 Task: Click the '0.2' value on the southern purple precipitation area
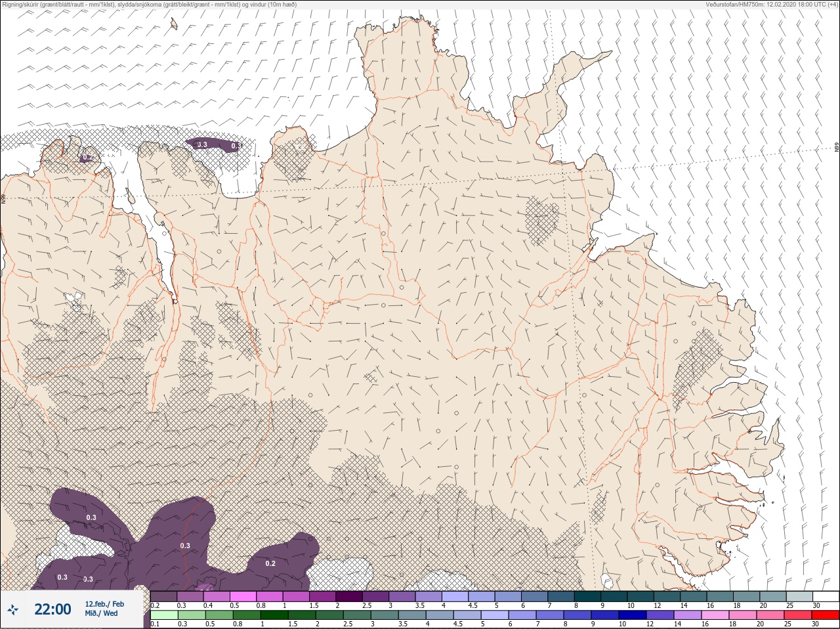(x=270, y=563)
